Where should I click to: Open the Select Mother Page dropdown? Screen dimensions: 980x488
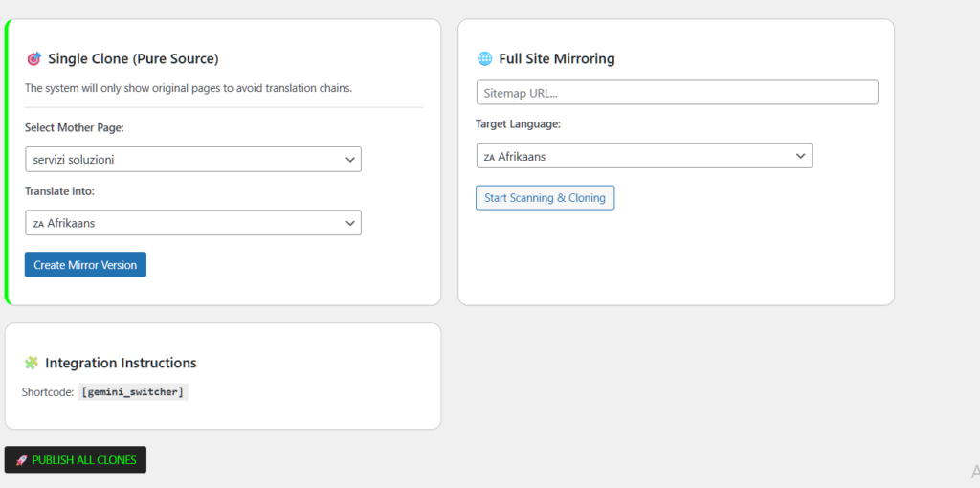pos(192,160)
